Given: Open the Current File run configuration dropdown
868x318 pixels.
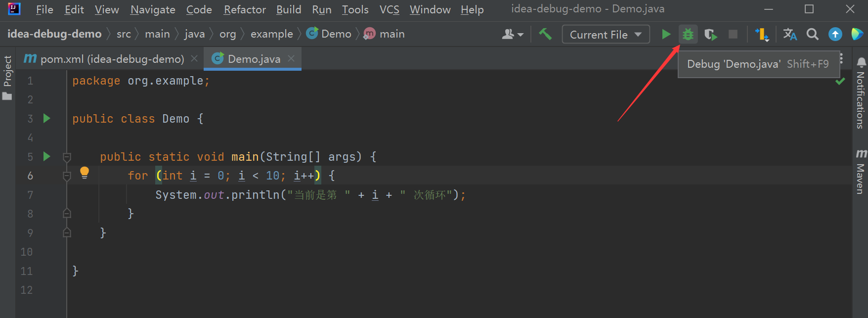Looking at the screenshot, I should click(x=606, y=35).
